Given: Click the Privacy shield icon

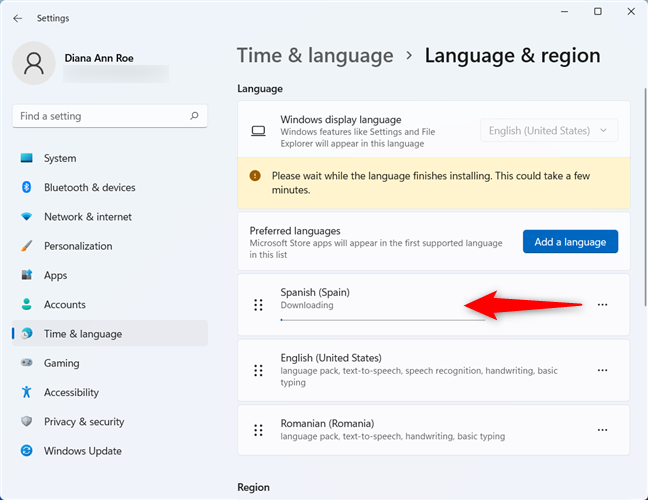Looking at the screenshot, I should click(x=26, y=421).
